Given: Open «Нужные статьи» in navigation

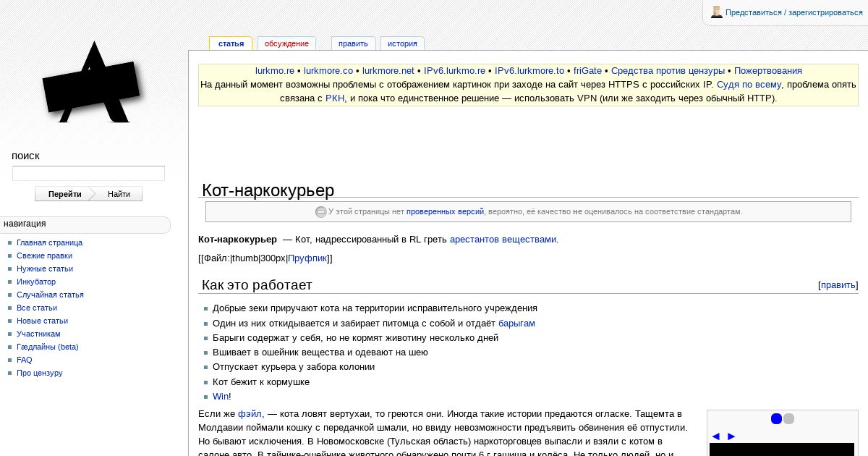Looking at the screenshot, I should tap(45, 269).
